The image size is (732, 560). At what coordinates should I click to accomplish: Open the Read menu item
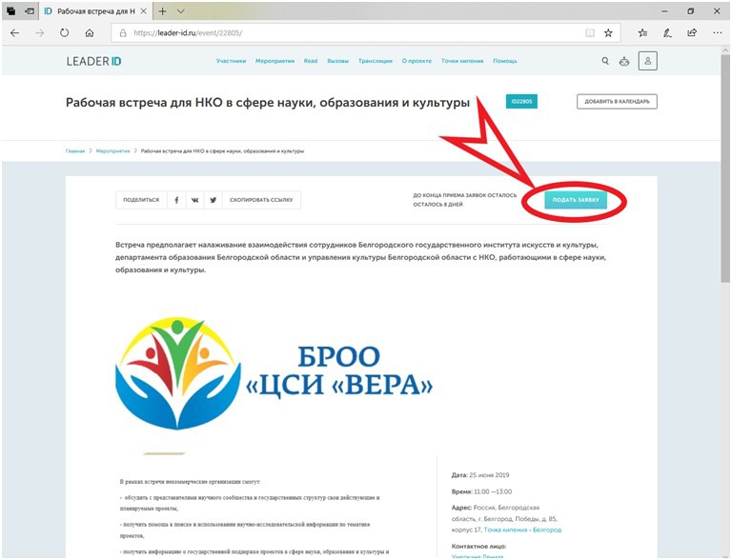pyautogui.click(x=311, y=61)
